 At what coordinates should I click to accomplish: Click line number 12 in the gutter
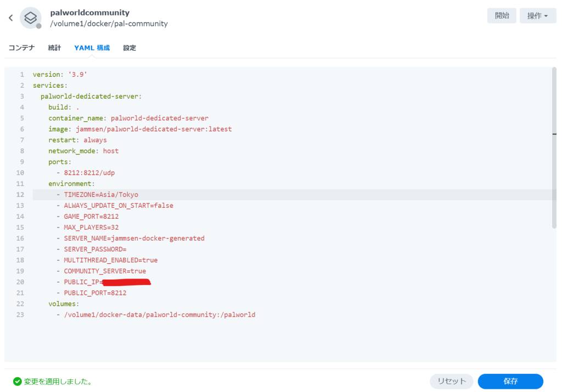20,195
